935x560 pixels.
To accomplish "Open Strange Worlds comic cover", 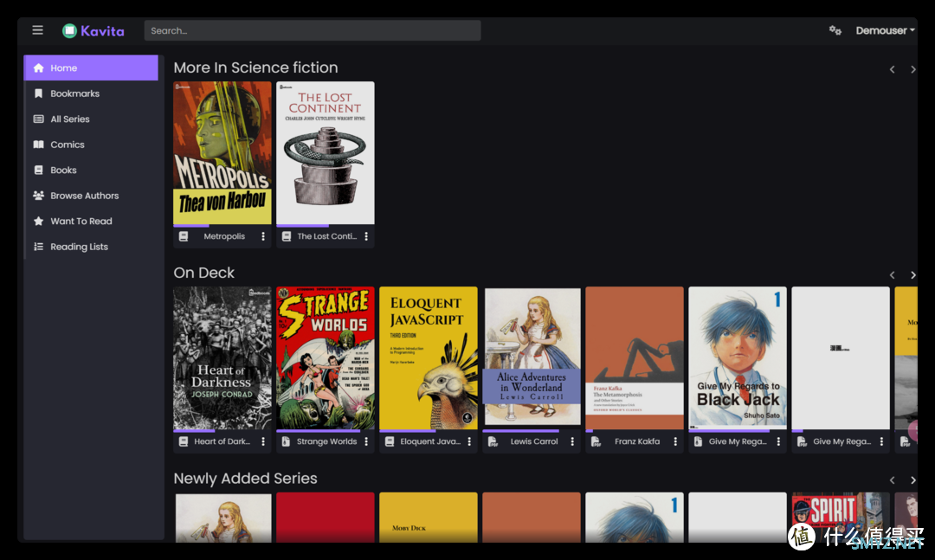I will [x=326, y=357].
